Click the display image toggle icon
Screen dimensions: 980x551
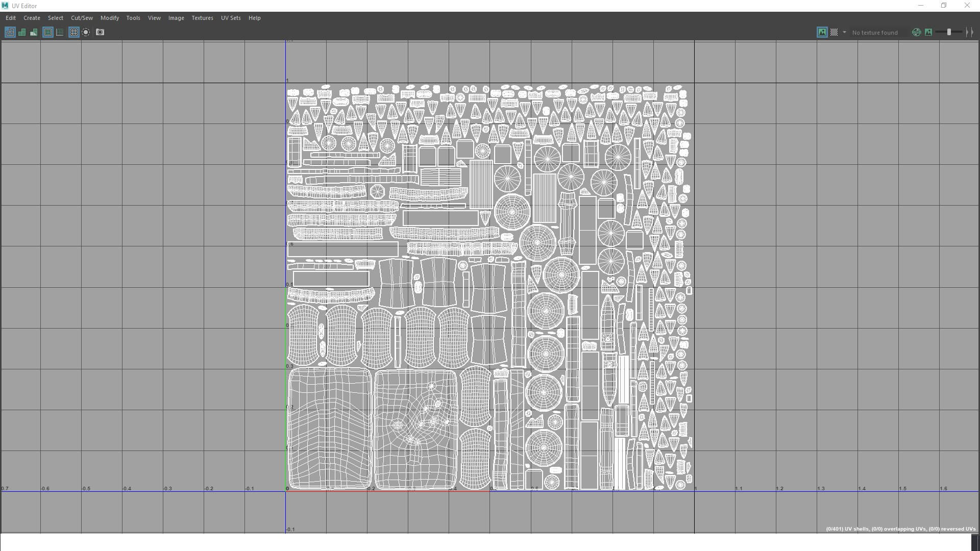[x=822, y=32]
